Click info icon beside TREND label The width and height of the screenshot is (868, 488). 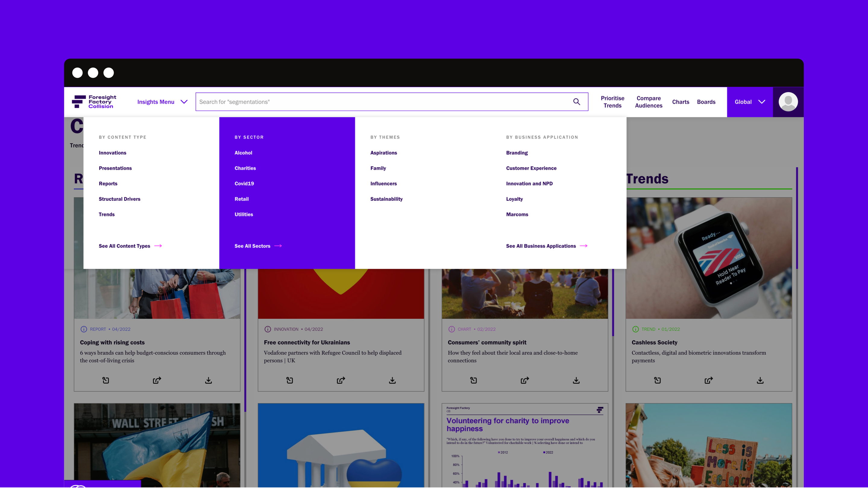[x=636, y=329]
